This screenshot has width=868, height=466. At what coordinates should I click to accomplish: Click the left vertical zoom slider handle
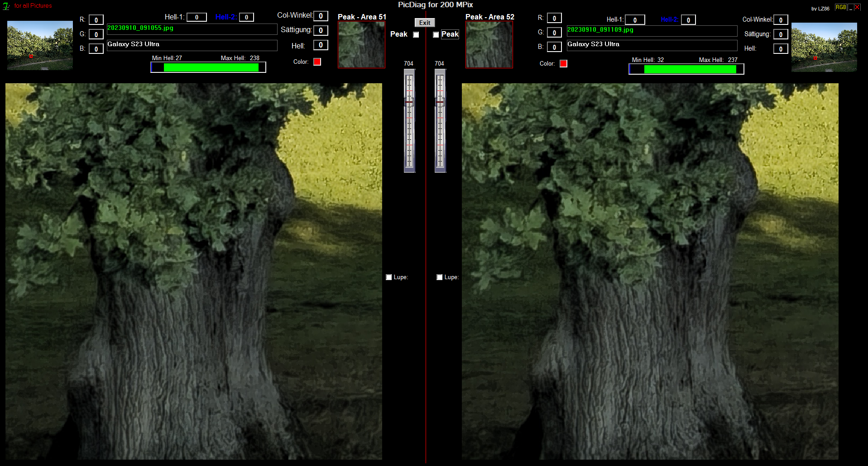pyautogui.click(x=409, y=103)
